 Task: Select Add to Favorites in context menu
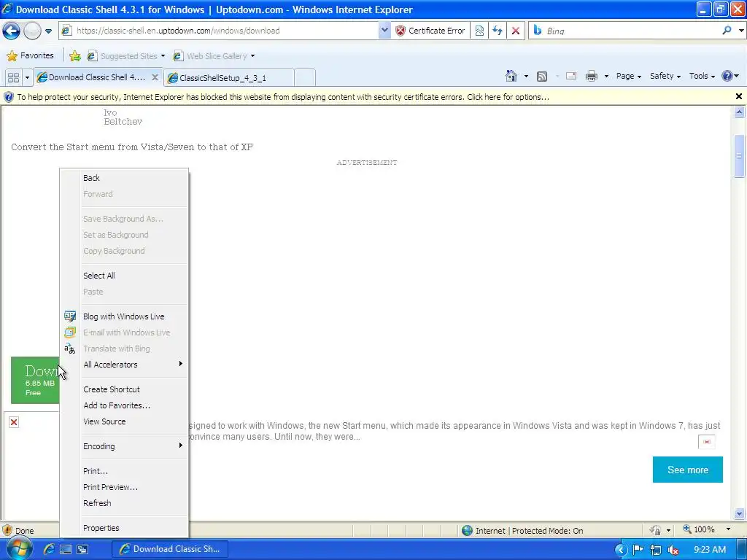pos(124,405)
